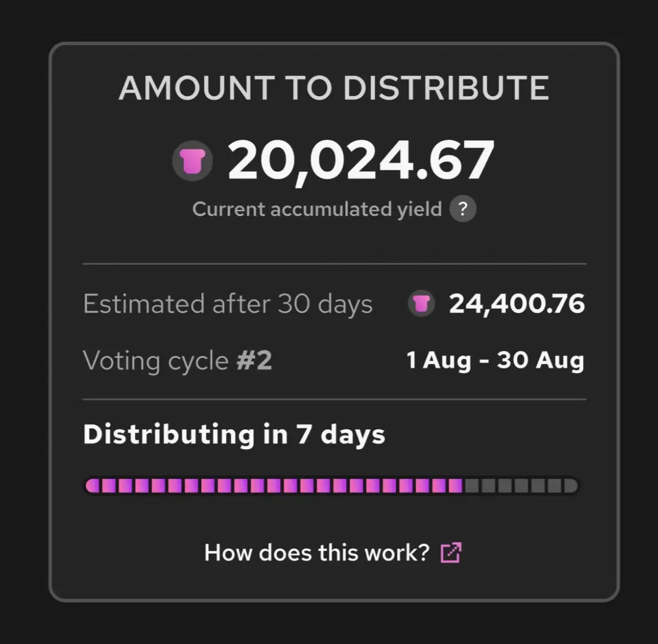Click the small bread icon beside 24,400.76

pos(421,303)
